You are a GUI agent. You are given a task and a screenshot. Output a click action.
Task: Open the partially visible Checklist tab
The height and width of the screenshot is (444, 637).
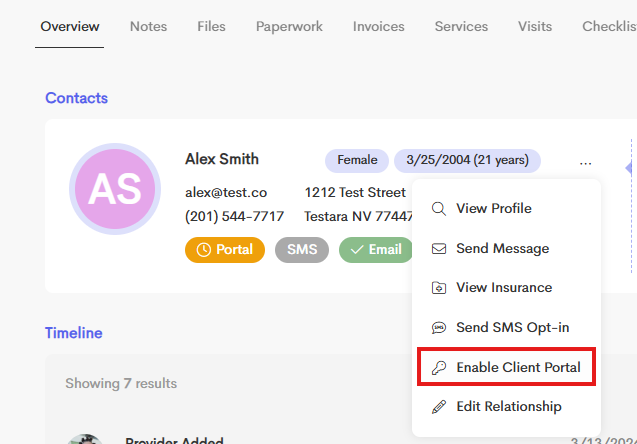[x=609, y=26]
